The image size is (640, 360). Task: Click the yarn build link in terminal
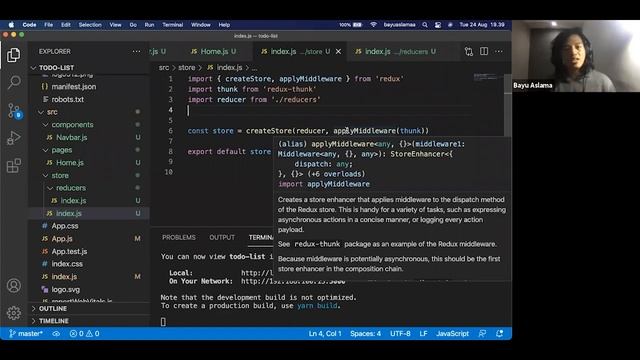click(x=317, y=306)
